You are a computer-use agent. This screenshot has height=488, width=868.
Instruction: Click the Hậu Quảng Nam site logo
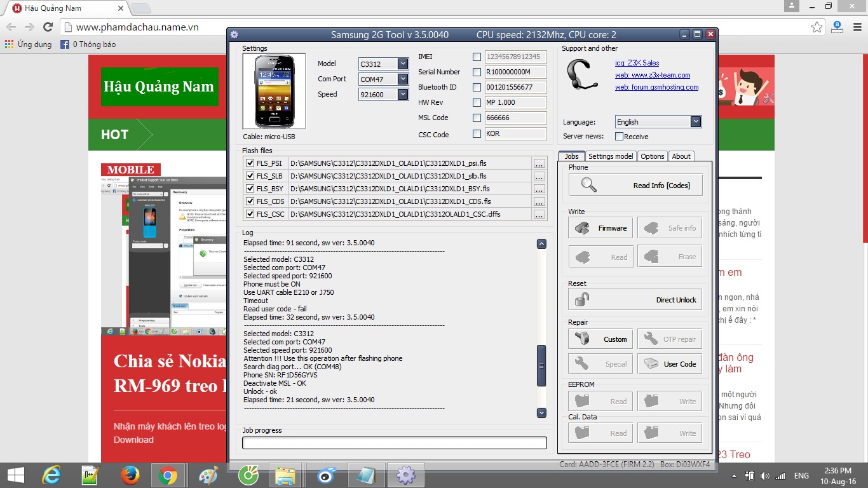pyautogui.click(x=159, y=86)
